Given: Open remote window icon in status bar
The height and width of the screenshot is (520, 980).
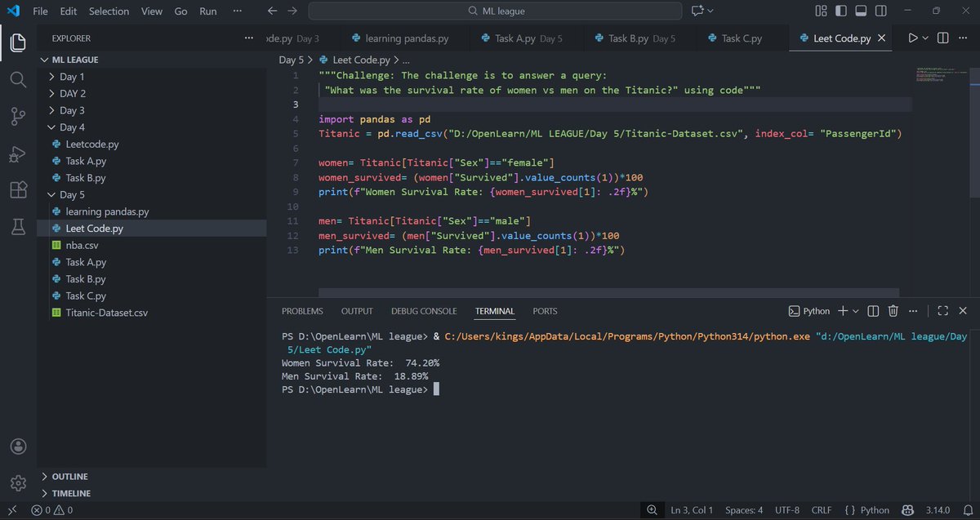Looking at the screenshot, I should pos(11,510).
